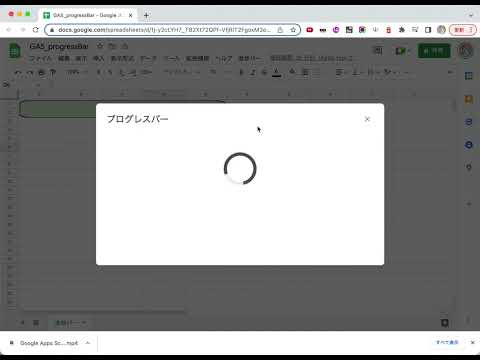Redo the action in Sheets toolbar
Screen dimensions: 480x360
pos(30,72)
